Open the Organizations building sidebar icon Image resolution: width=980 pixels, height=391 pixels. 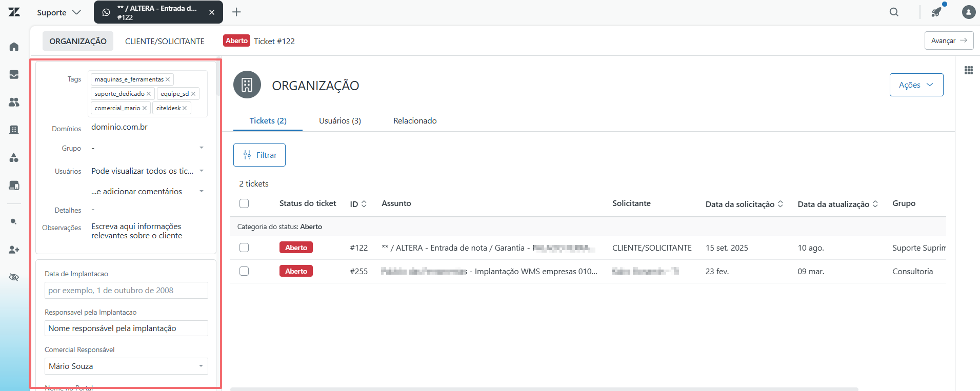point(14,130)
